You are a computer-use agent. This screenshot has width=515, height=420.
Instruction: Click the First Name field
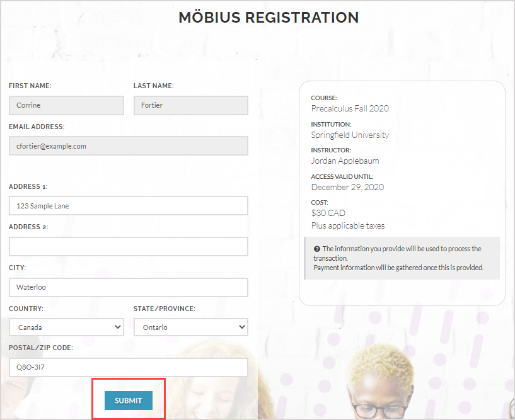click(66, 105)
